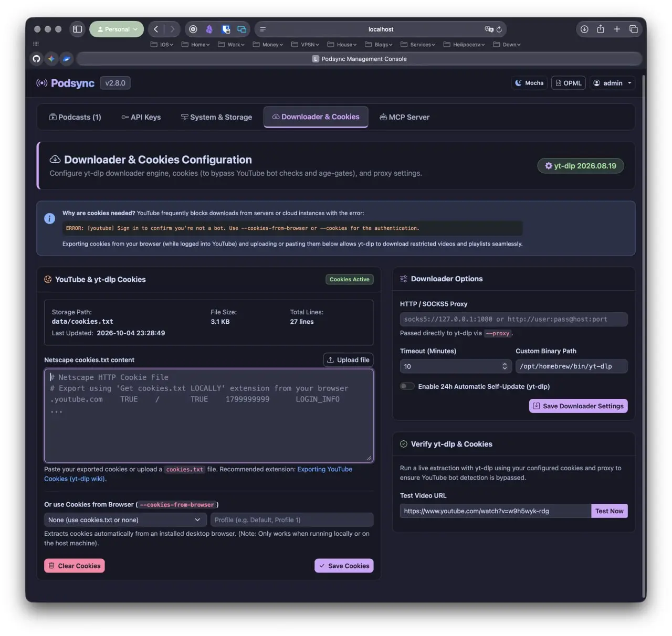This screenshot has width=672, height=636.
Task: Go to the System & Storage tab
Action: [216, 117]
